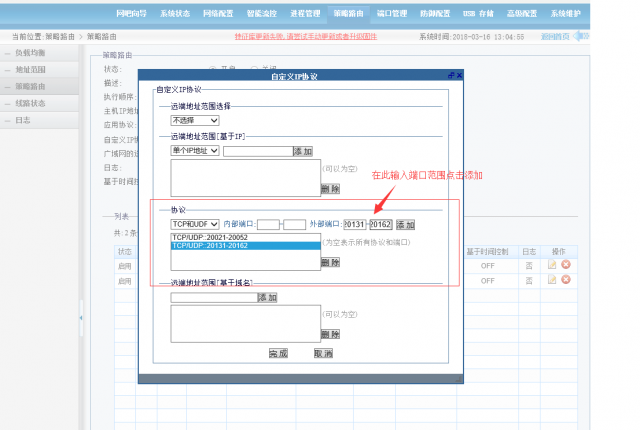Open the 远端地址范围选择 dropdown showing 不选择

tap(194, 120)
